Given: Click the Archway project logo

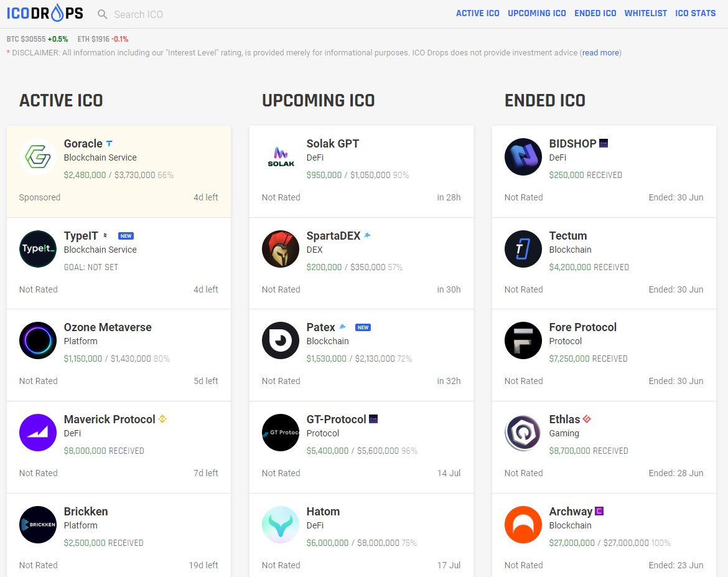Looking at the screenshot, I should pos(523,524).
